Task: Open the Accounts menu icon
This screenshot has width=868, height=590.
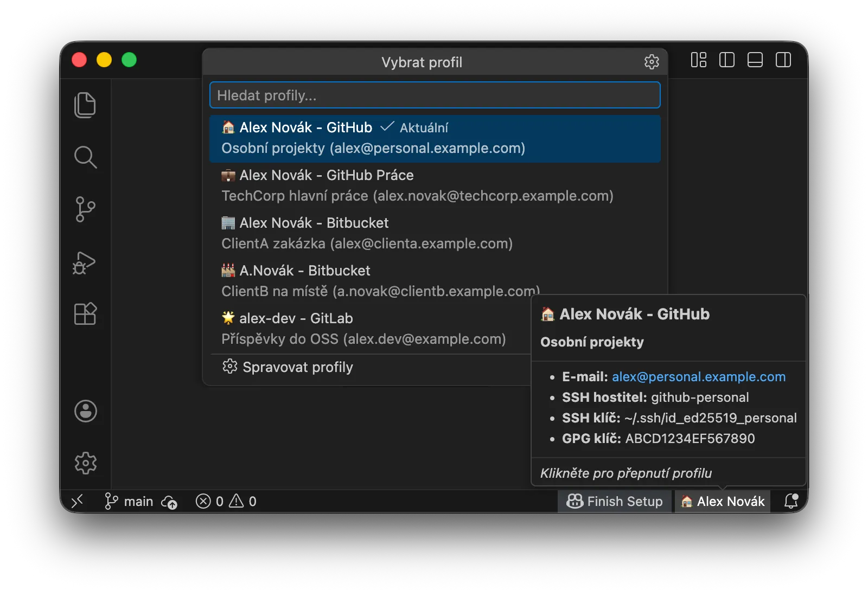Action: click(86, 411)
